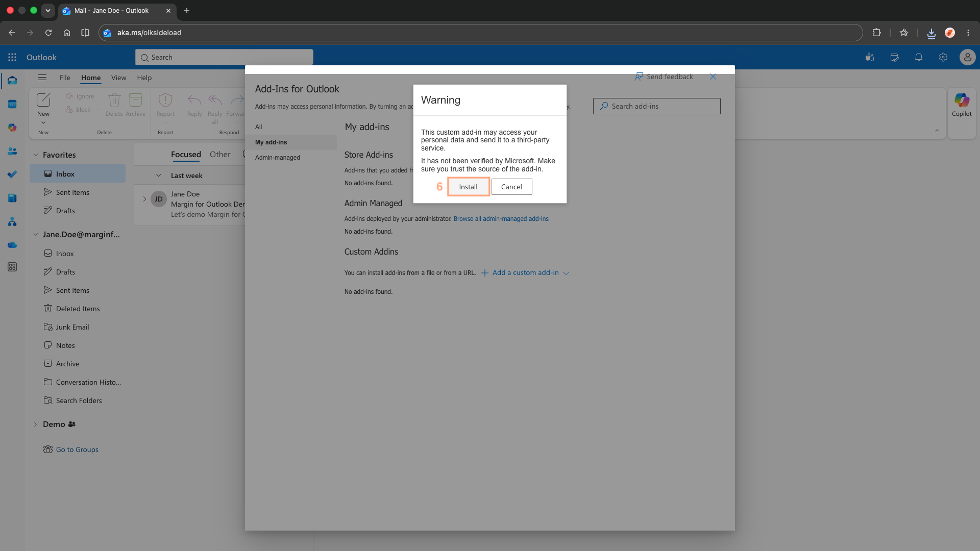Click Go to Groups link

tap(77, 449)
